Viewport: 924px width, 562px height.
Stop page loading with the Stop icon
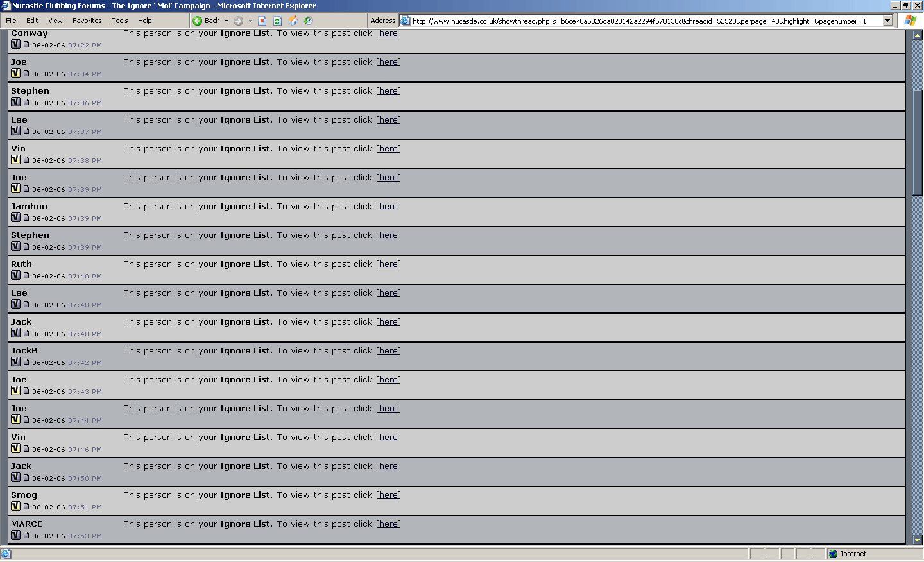pos(262,21)
